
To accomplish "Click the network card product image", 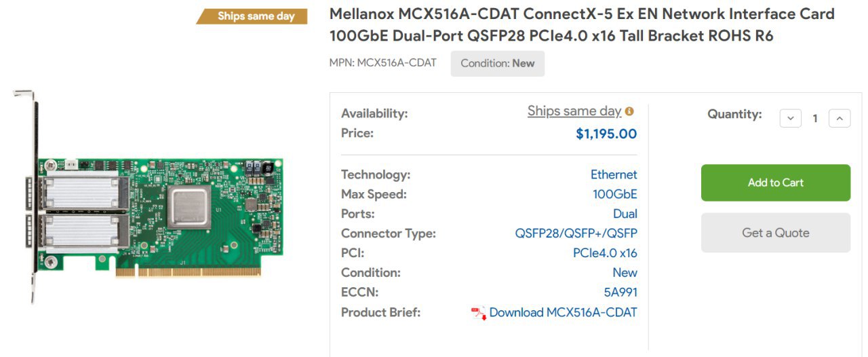I will pos(149,198).
